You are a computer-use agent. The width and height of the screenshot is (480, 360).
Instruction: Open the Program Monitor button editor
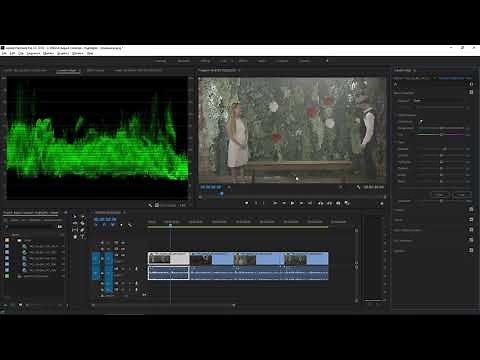coord(381,203)
